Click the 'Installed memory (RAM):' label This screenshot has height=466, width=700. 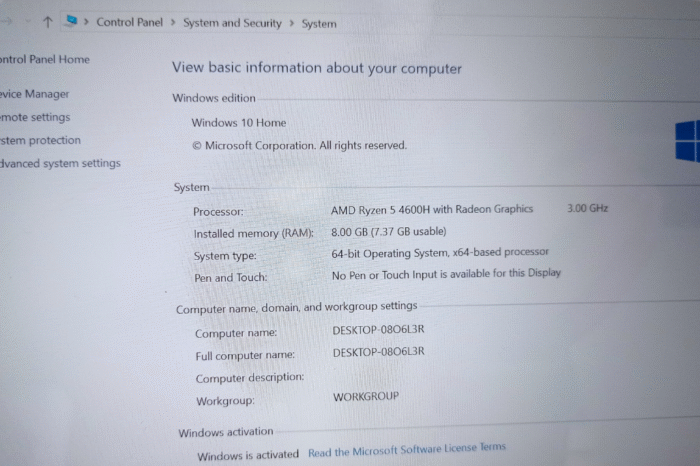[254, 233]
